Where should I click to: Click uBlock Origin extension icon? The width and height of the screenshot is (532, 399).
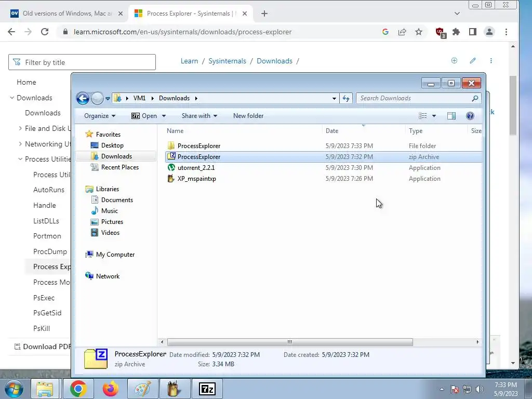pos(441,32)
